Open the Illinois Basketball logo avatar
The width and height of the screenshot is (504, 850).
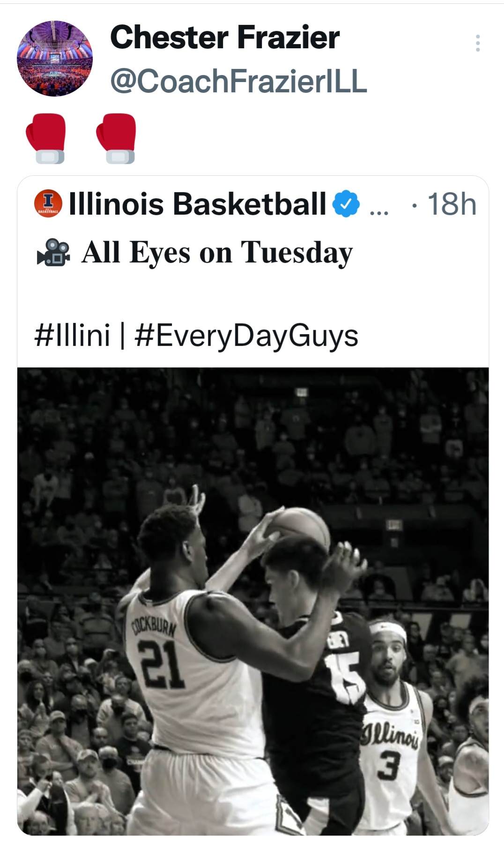[x=48, y=203]
